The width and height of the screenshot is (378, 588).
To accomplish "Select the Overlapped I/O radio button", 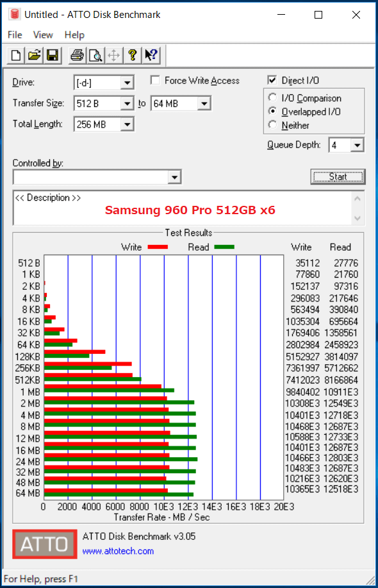I will click(272, 112).
